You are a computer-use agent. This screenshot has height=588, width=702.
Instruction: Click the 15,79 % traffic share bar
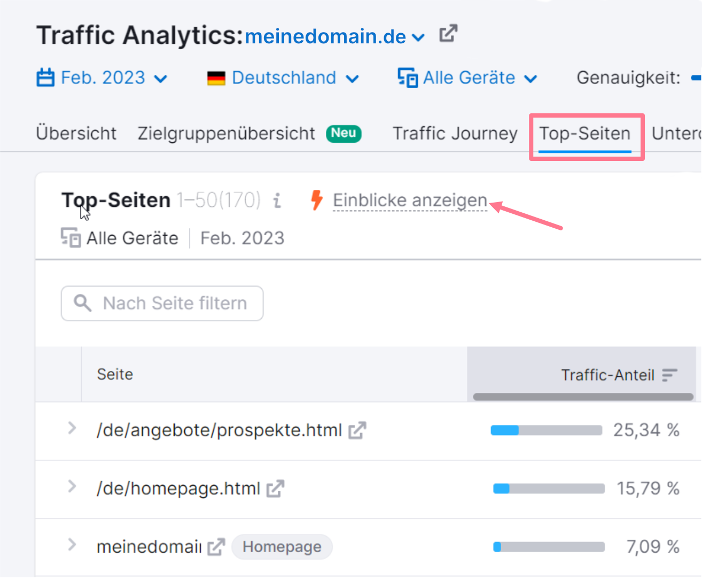[x=549, y=489]
